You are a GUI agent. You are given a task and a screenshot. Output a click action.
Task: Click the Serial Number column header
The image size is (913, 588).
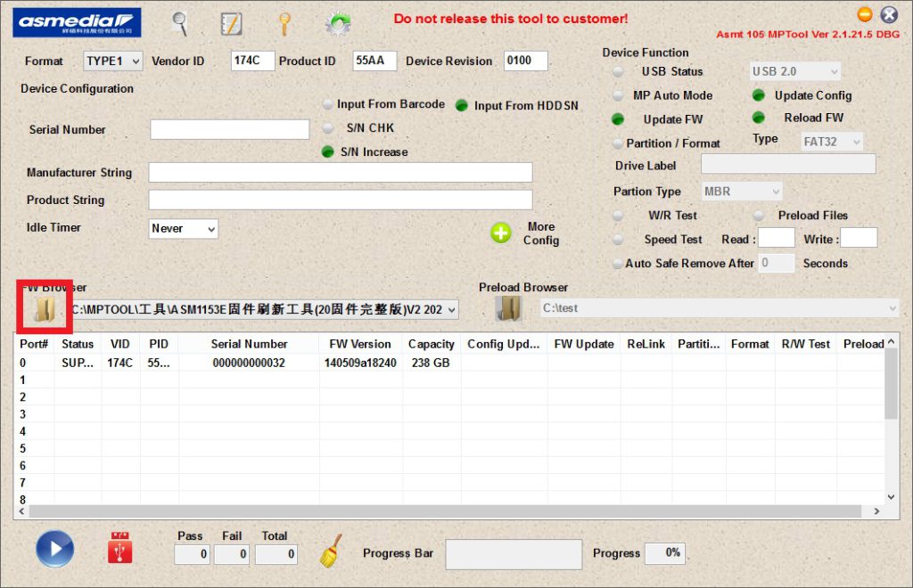pyautogui.click(x=249, y=344)
